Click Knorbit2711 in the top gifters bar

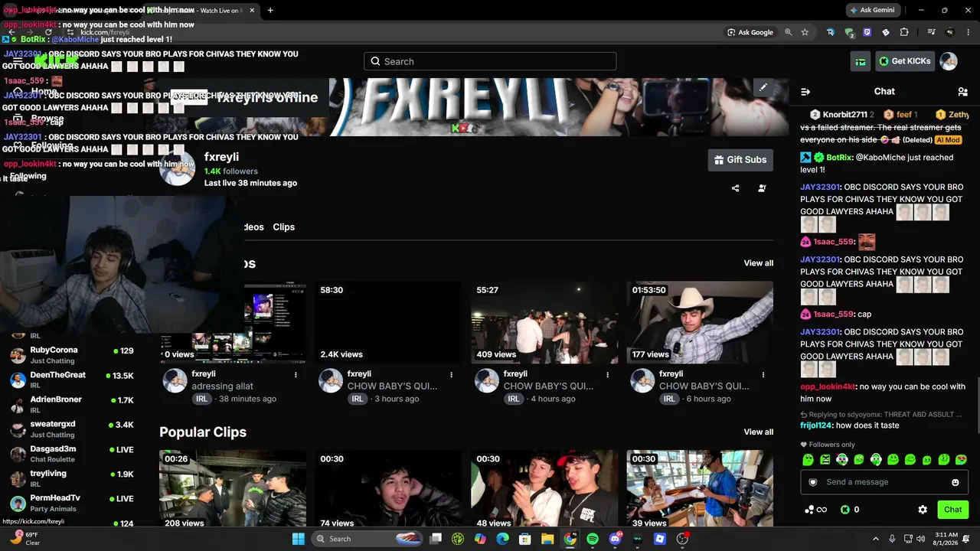click(x=845, y=115)
